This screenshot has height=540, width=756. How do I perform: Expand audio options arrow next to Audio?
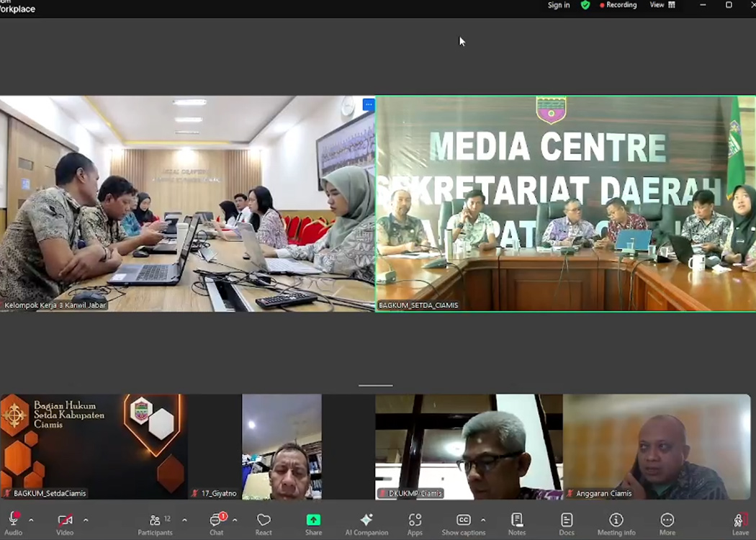tap(31, 520)
